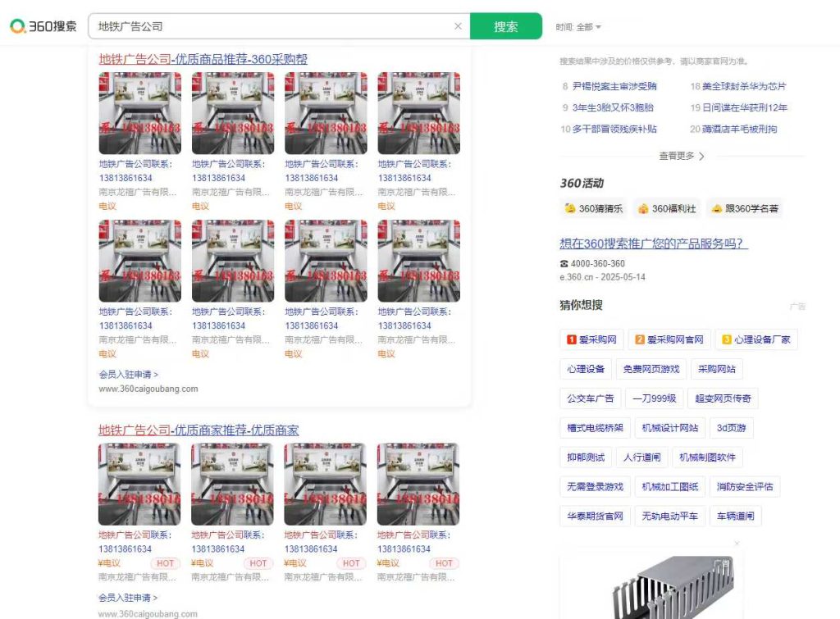840x619 pixels.
Task: Click 会员入驻申请 under 优质商品推荐 results
Action: (128, 375)
